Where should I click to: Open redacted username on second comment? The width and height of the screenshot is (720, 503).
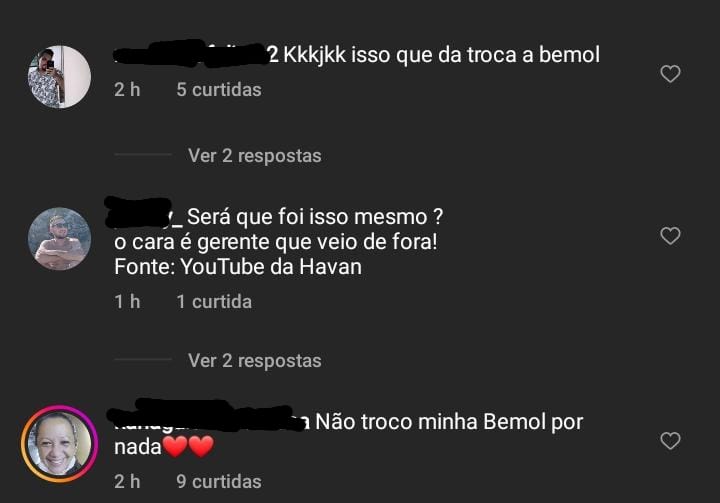(x=144, y=213)
